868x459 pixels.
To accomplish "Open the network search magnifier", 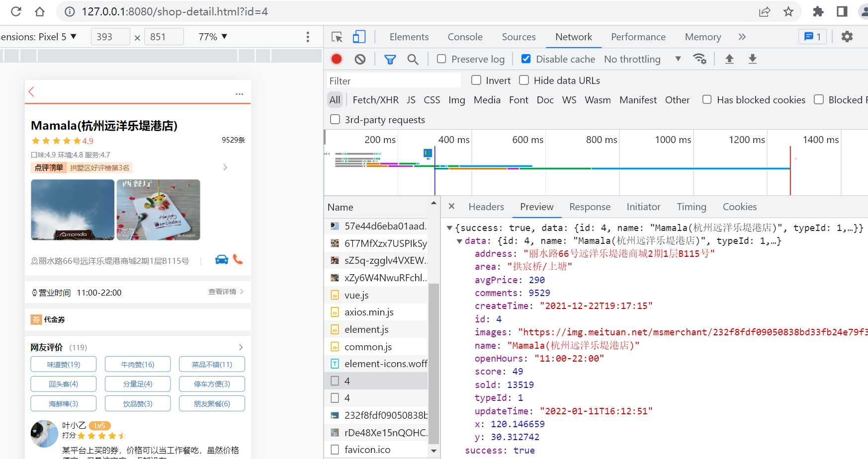I will click(413, 59).
